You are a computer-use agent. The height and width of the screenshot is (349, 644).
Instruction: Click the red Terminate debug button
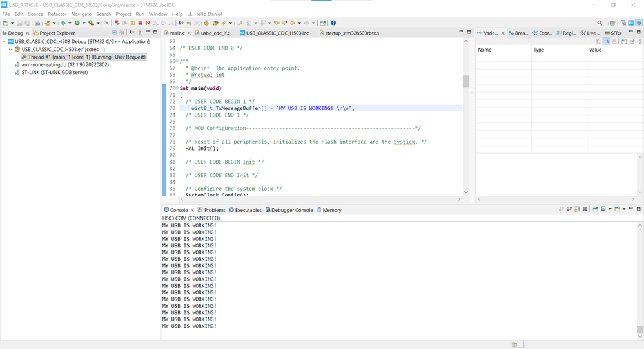pos(140,23)
